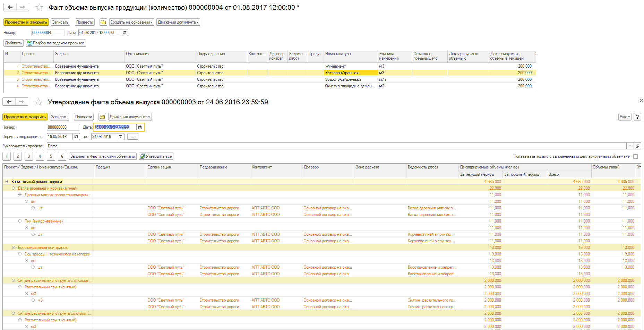Open folder icon in lower toolbar
This screenshot has width=644, height=330.
click(102, 117)
